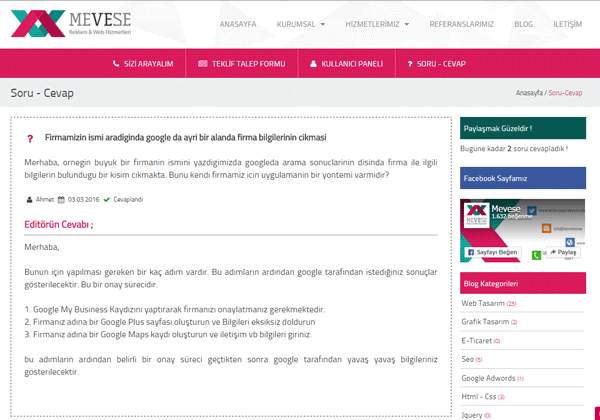Open the Anasayfa menu item
Viewport: 600px width, 420px height.
coord(238,24)
